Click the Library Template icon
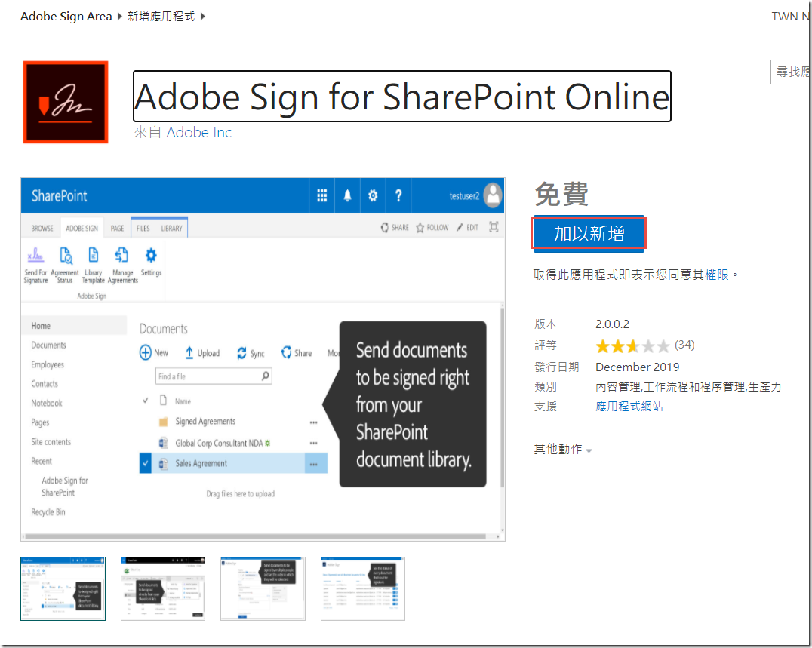Screen dimensions: 812x648 pos(94,256)
